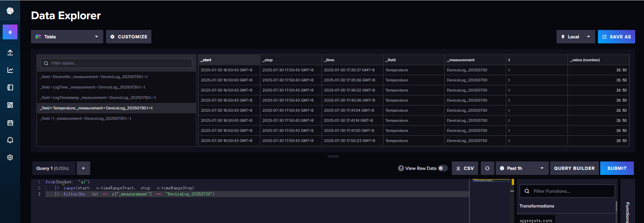
Task: Click the Transformations section heading
Action: pos(537,206)
